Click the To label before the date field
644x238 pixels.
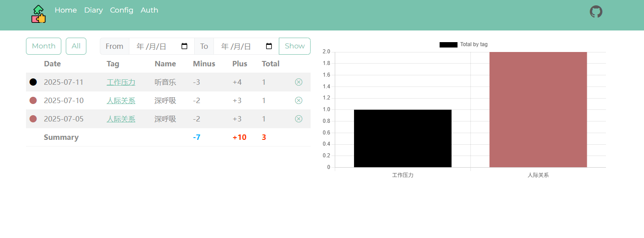click(204, 46)
